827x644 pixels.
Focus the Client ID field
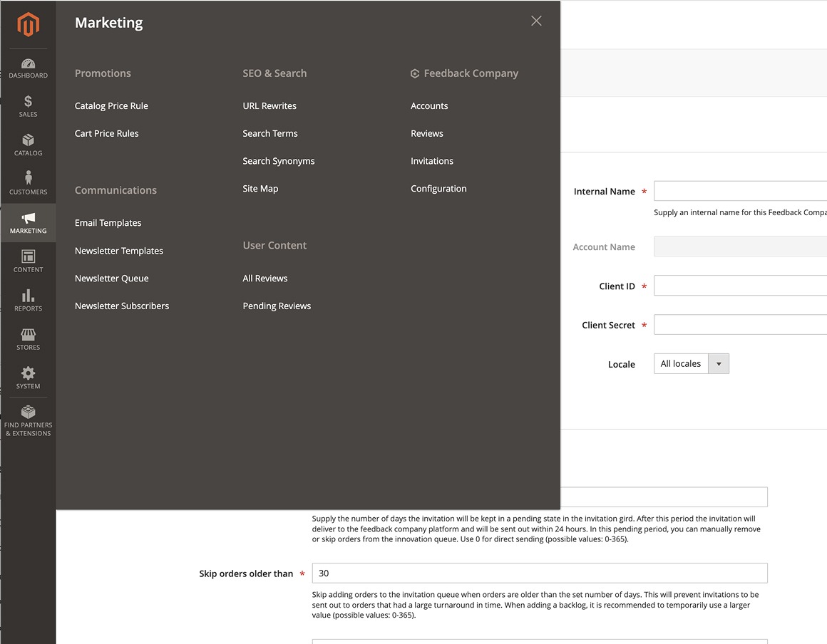(741, 286)
